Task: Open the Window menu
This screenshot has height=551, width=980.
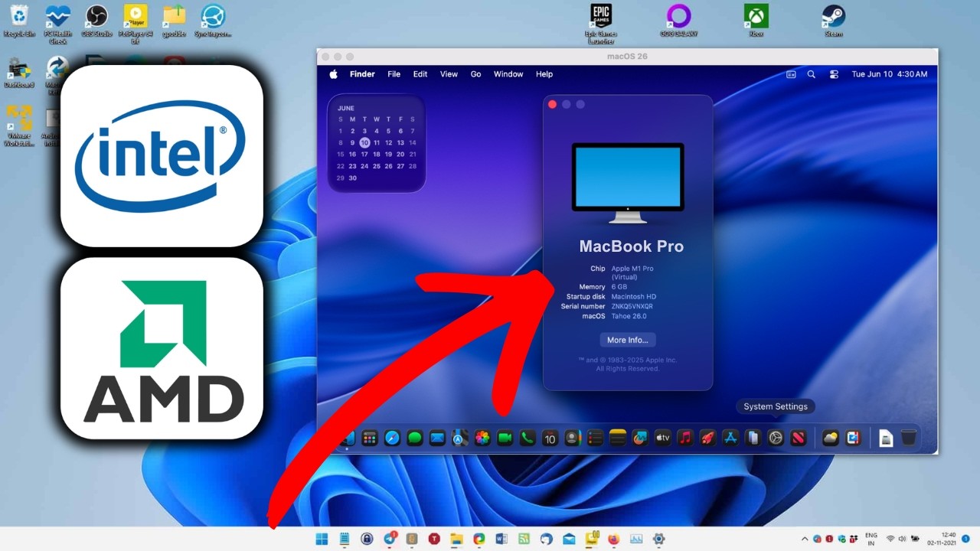Action: coord(508,74)
